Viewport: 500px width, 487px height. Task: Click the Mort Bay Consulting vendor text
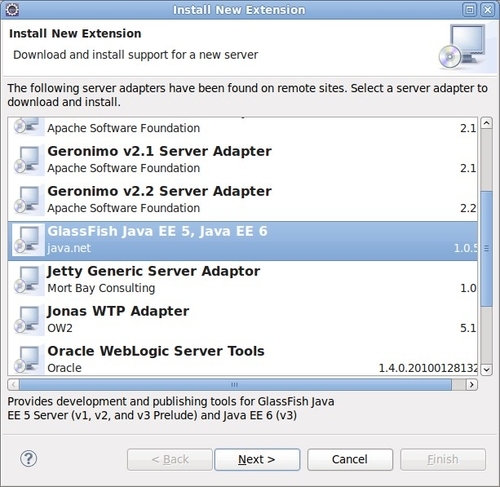(101, 288)
